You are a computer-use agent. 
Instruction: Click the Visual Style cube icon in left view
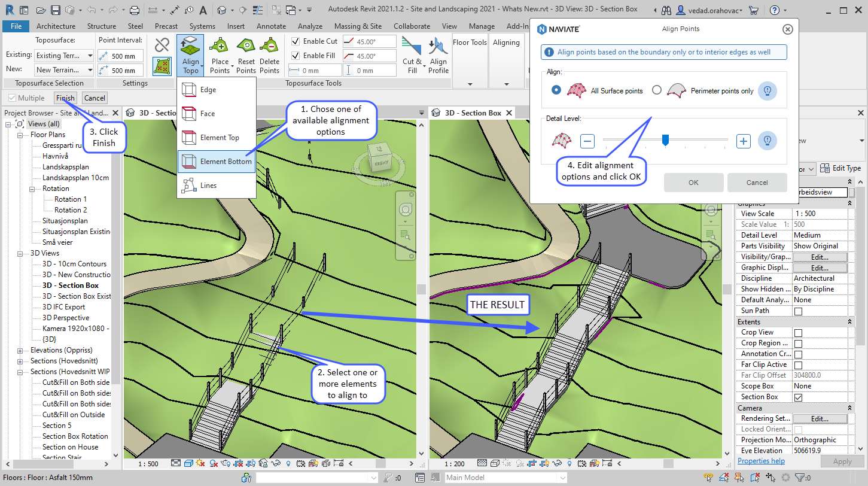(188, 463)
